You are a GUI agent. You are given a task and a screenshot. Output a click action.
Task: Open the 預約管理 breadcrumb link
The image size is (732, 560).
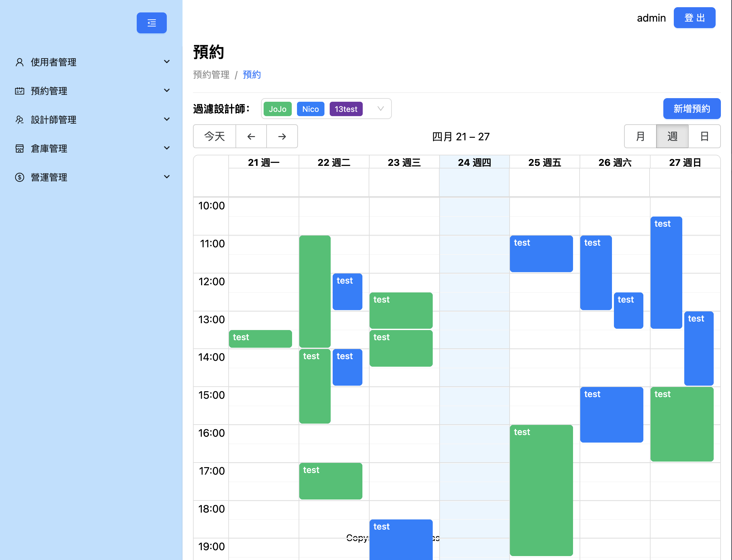click(211, 74)
